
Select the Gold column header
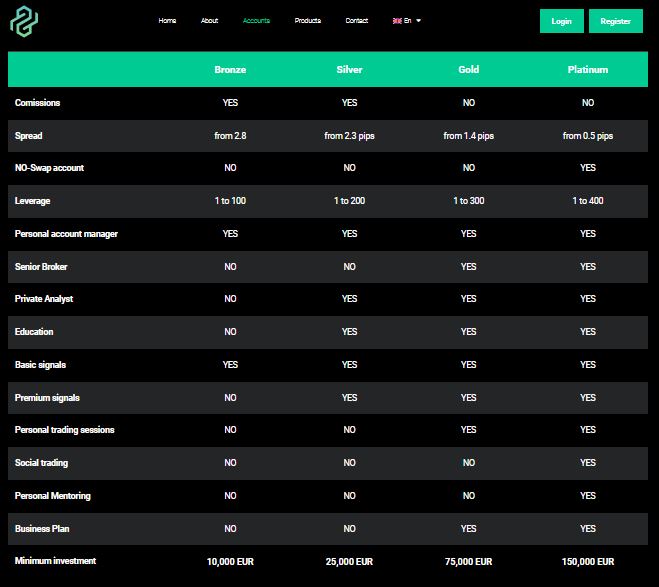(x=469, y=70)
